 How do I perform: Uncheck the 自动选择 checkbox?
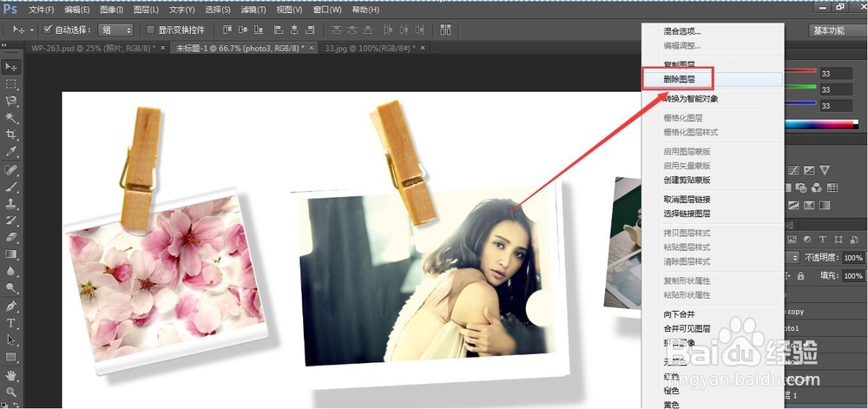[48, 30]
